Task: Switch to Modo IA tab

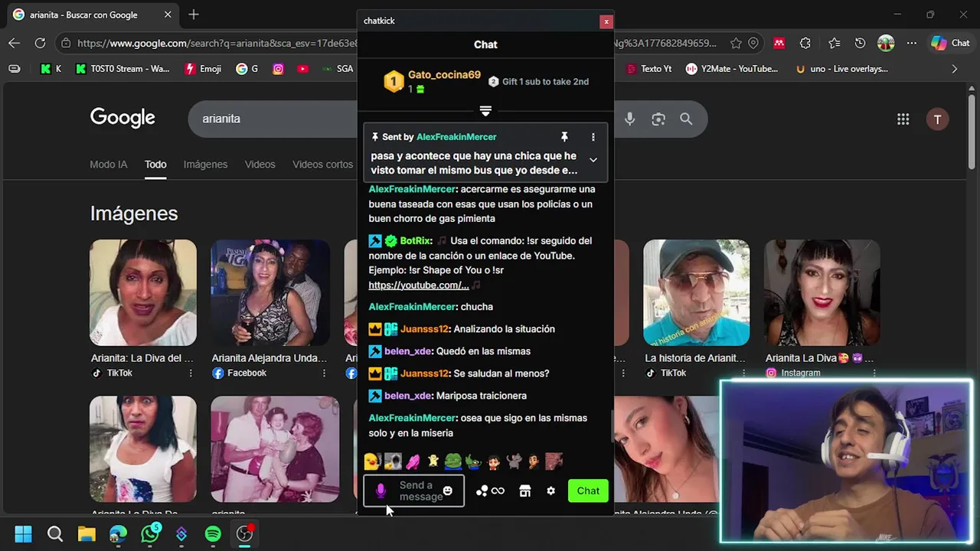Action: [x=109, y=165]
